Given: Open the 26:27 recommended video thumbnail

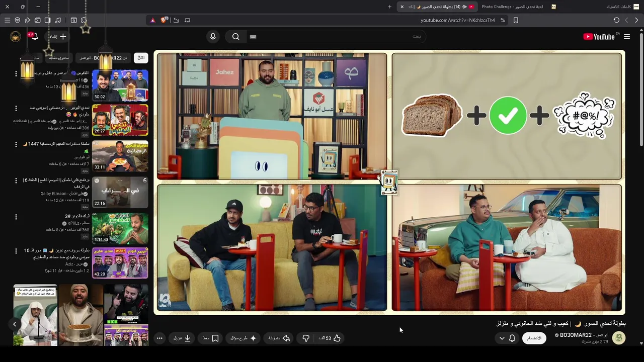Looking at the screenshot, I should pos(120,120).
